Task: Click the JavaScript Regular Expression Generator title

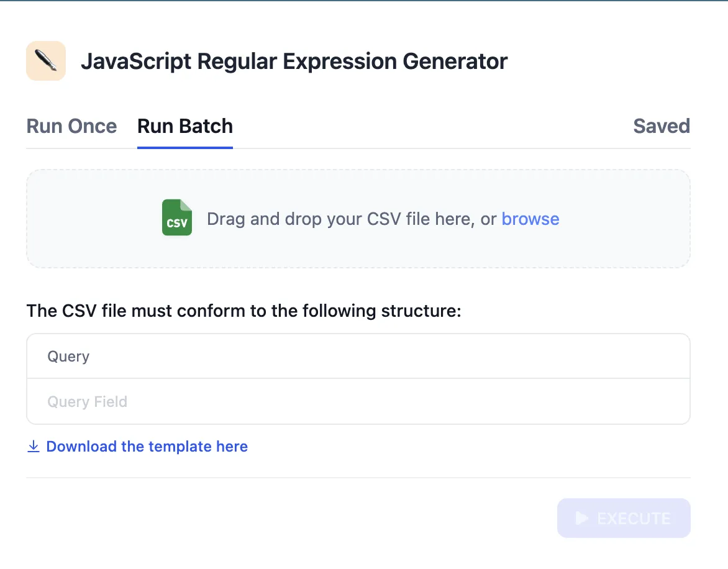Action: (294, 61)
